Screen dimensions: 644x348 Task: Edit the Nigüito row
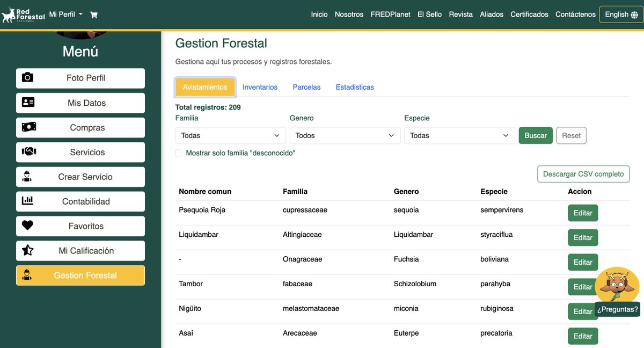coord(583,311)
